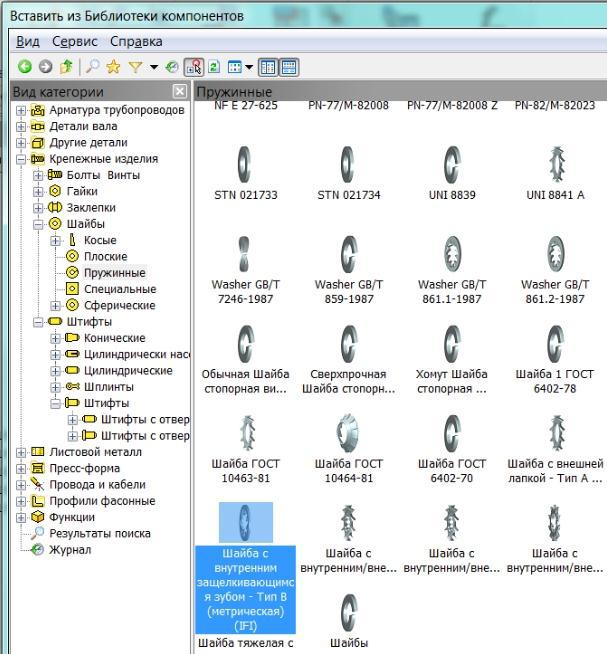This screenshot has height=654, width=607.
Task: Close the Вид категории panel
Action: pyautogui.click(x=180, y=91)
